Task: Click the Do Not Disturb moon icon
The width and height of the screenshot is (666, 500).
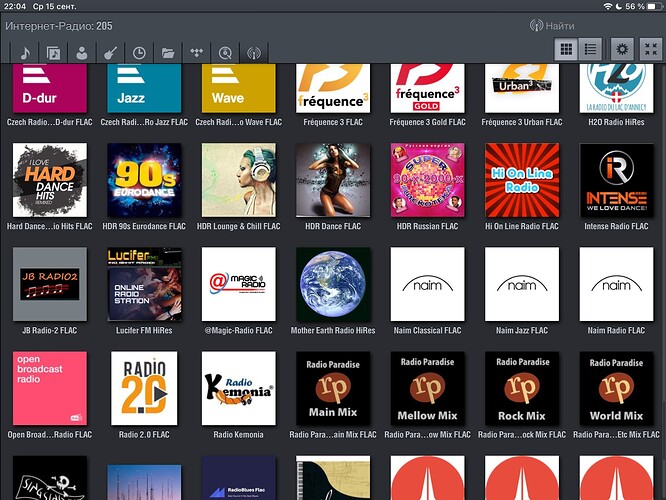Action: pyautogui.click(x=618, y=6)
